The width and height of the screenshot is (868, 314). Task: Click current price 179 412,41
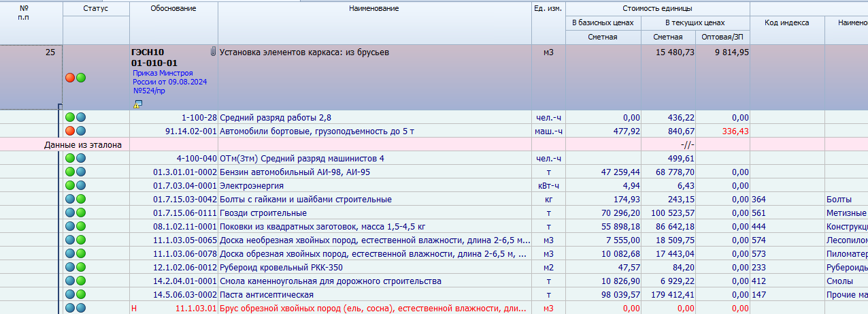[673, 294]
